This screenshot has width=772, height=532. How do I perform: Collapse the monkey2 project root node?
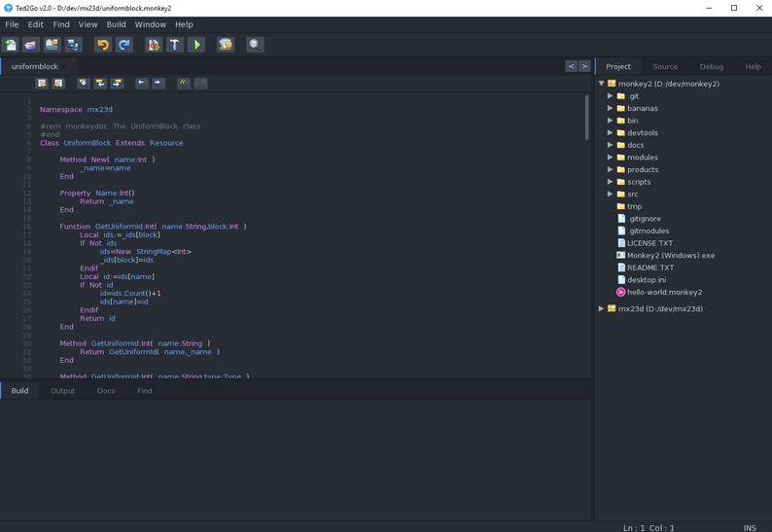coord(602,85)
